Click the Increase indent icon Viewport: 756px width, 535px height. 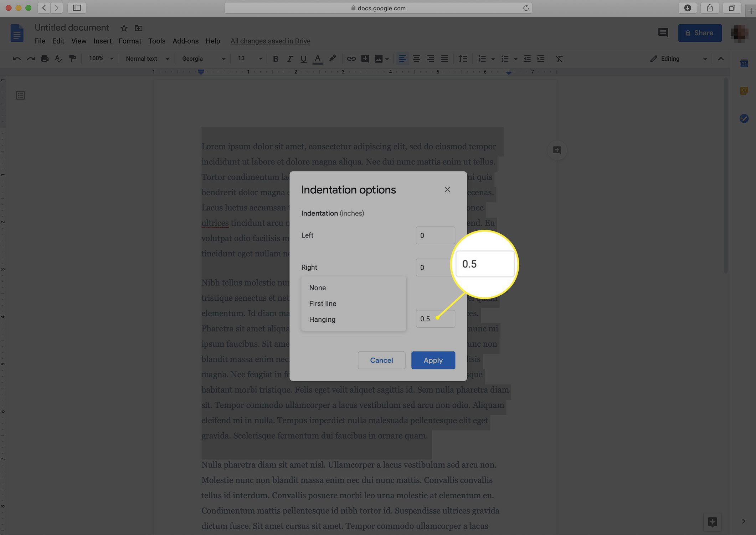tap(541, 59)
